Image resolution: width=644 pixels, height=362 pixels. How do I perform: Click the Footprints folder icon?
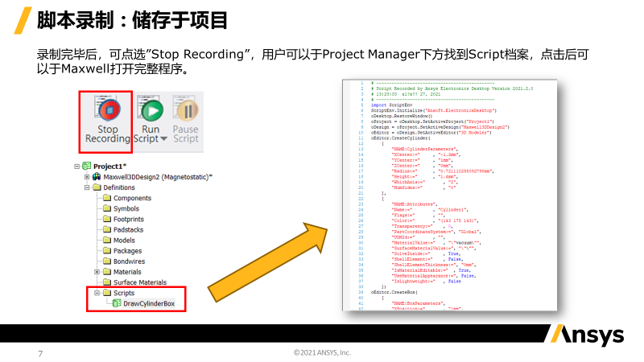107,219
